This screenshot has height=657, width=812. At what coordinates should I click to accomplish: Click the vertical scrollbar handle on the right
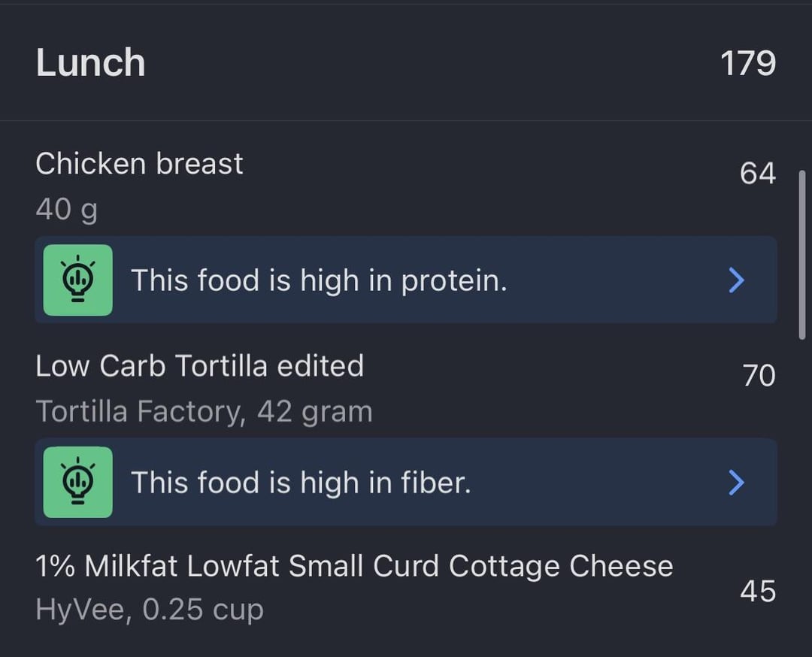802,255
